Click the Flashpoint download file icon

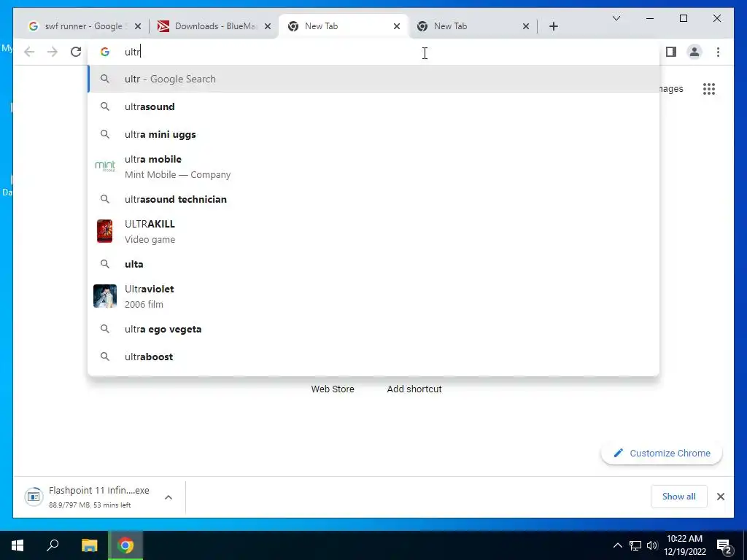(34, 497)
